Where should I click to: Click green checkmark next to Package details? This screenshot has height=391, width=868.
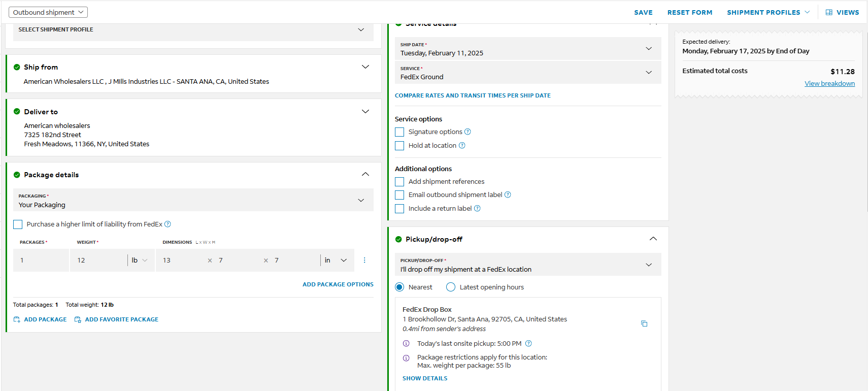click(x=17, y=175)
